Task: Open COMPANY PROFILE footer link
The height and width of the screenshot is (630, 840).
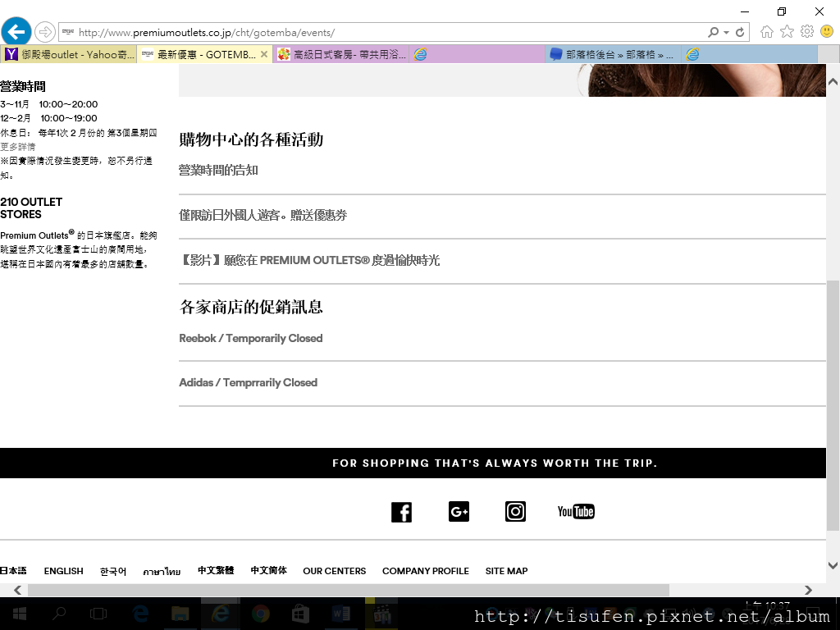Action: [x=426, y=571]
